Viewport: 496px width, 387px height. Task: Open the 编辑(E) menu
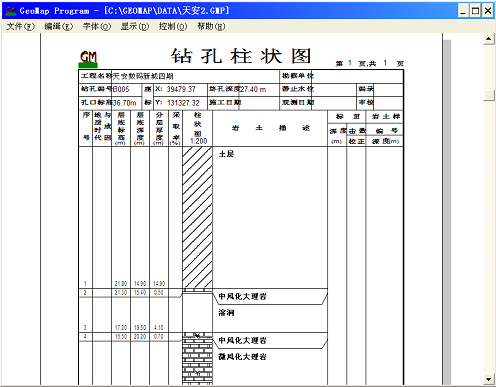point(59,26)
